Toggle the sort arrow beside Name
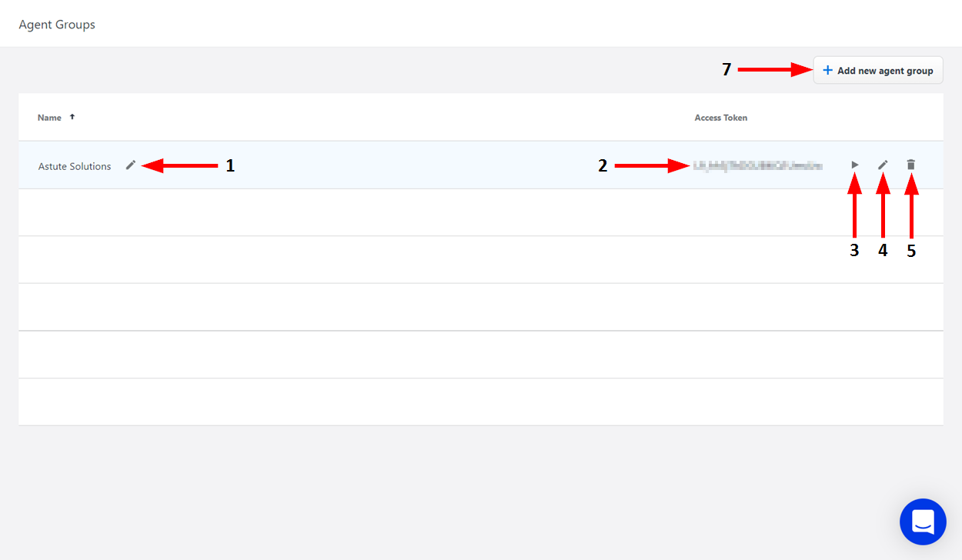 pyautogui.click(x=72, y=117)
